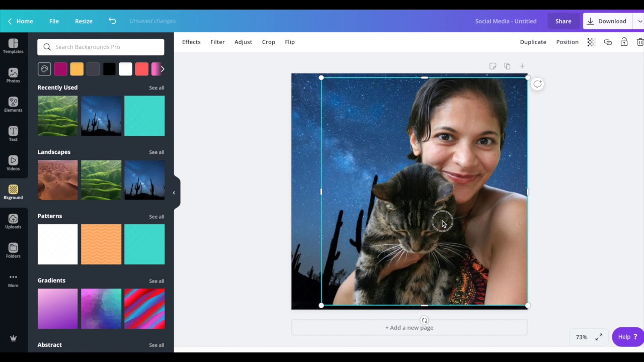644x362 pixels.
Task: Open the Templates sidebar panel
Action: pos(13,46)
